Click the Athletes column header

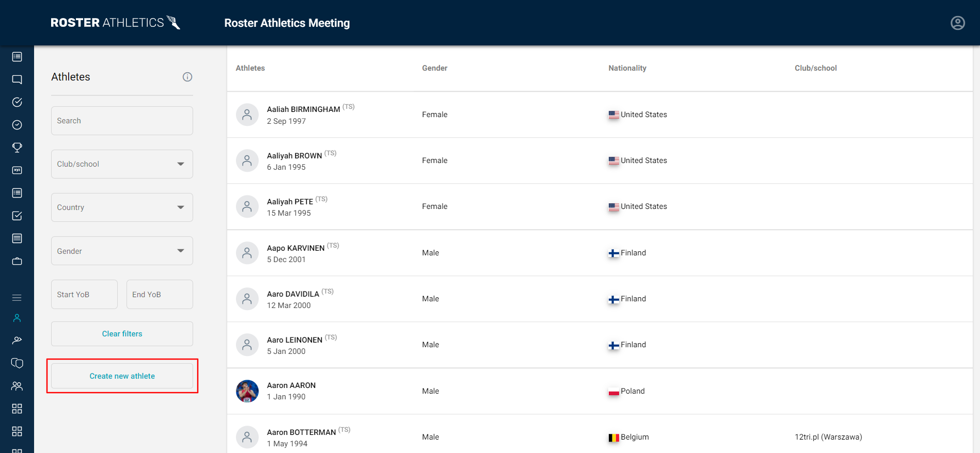(x=250, y=68)
